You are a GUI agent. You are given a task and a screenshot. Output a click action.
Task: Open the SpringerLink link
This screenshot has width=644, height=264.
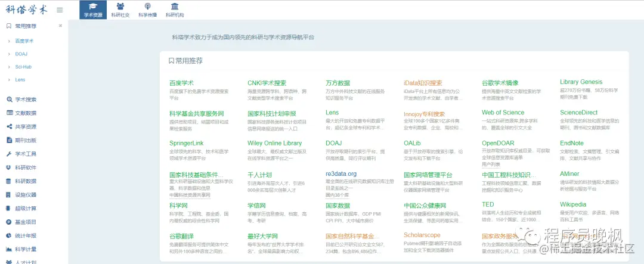pos(186,143)
